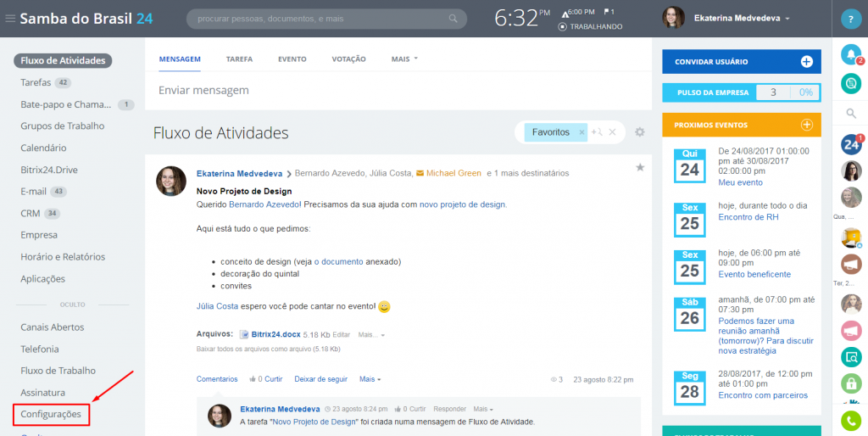The width and height of the screenshot is (868, 436).
Task: Open Grupos de Trabalho in left menu
Action: (63, 126)
